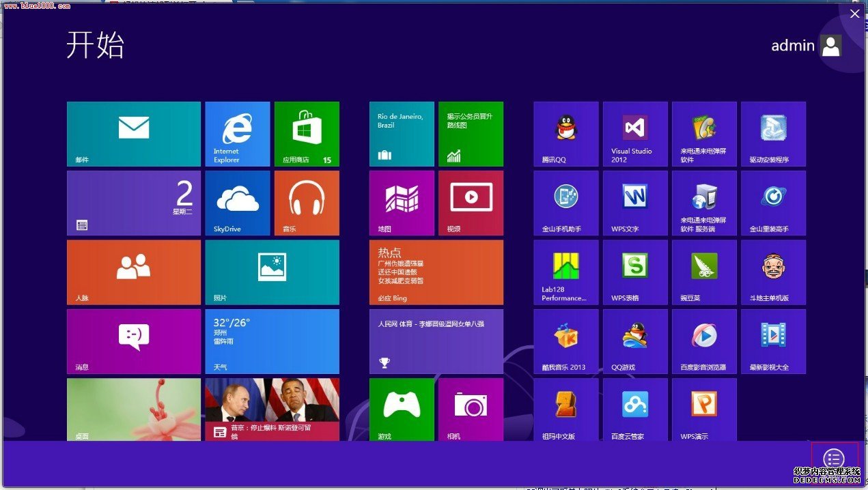
Task: Open 百度影音浏览器 tile
Action: 704,341
